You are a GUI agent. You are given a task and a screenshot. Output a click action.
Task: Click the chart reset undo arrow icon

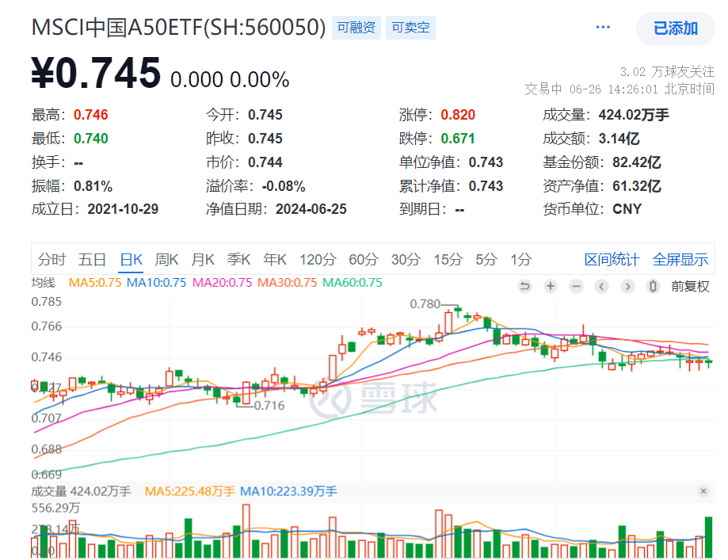point(524,286)
